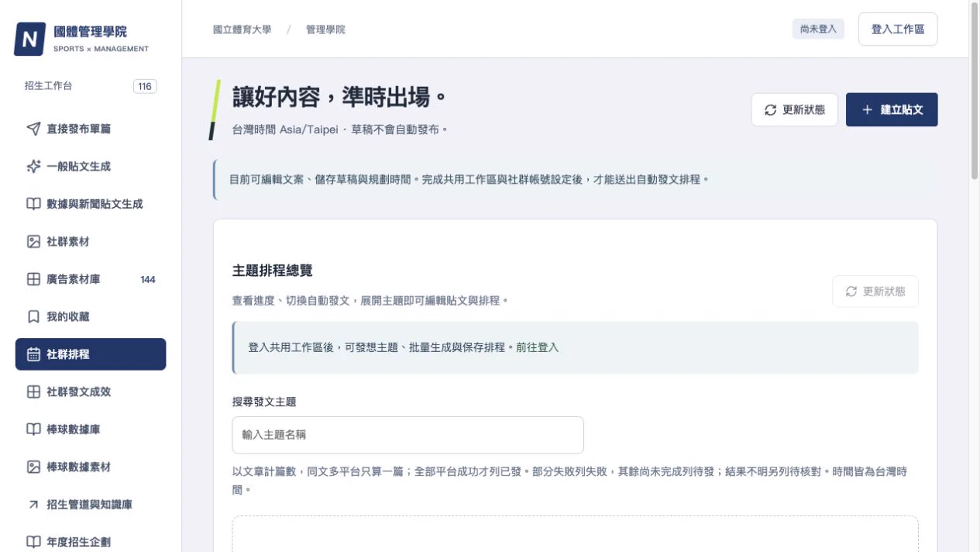Open 直接發布單篇 in the sidebar
The image size is (980, 552).
(91, 129)
